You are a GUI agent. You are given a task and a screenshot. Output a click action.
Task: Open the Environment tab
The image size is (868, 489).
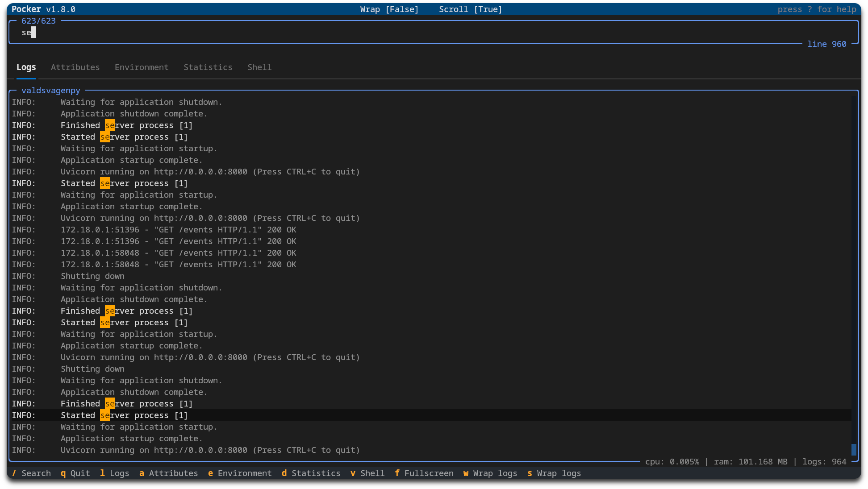pos(142,67)
